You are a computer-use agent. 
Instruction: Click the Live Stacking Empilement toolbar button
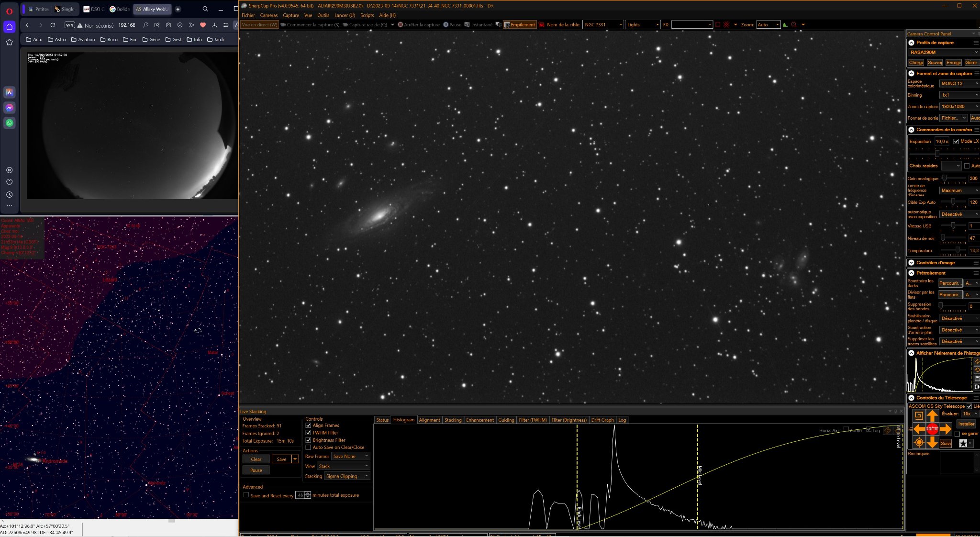click(x=520, y=25)
